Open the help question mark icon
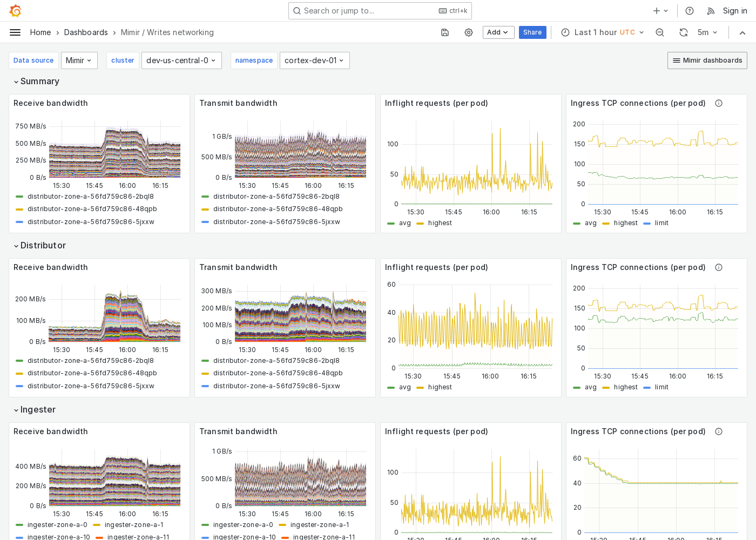 [689, 10]
